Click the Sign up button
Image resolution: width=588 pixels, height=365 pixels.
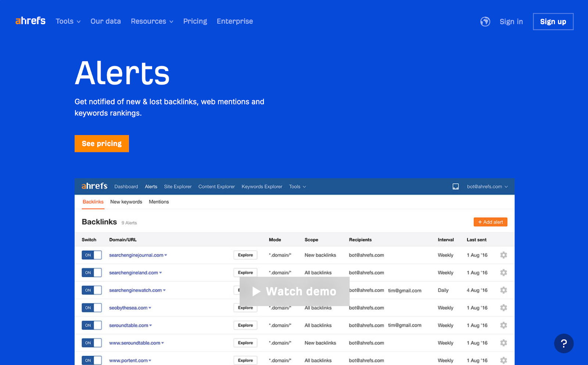(x=553, y=22)
